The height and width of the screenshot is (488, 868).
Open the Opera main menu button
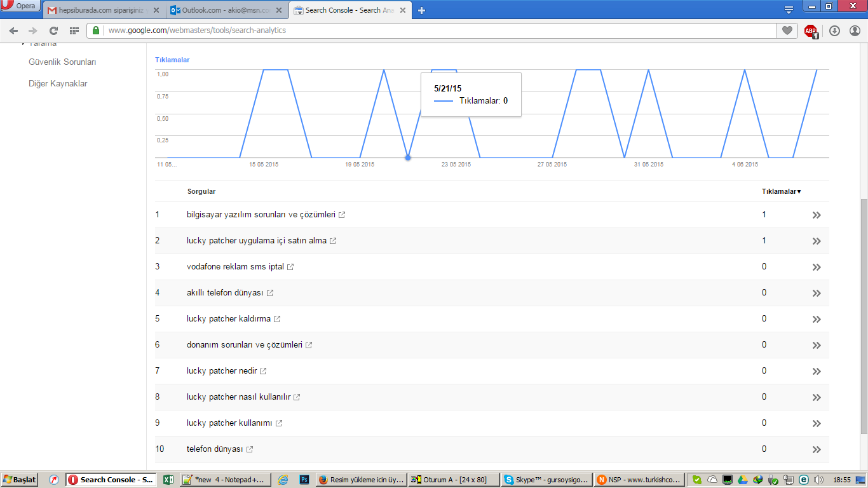click(20, 6)
